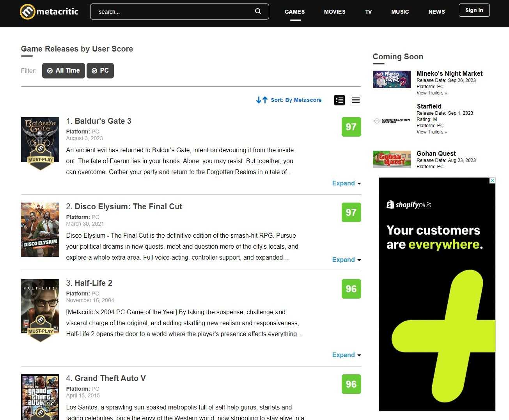Click the Sign In button
This screenshot has height=420, width=509.
click(474, 11)
